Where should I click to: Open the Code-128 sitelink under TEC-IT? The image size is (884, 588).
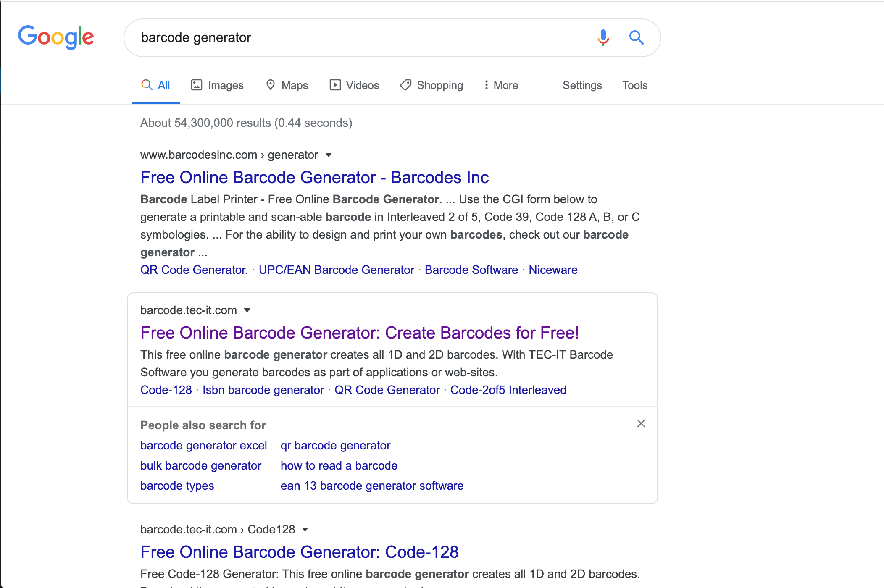pyautogui.click(x=166, y=390)
